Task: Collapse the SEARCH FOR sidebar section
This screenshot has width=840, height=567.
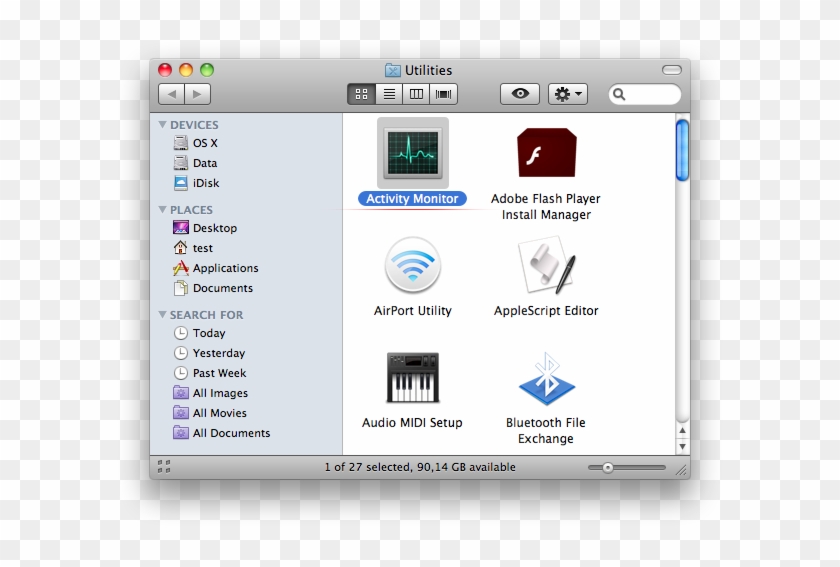Action: tap(162, 315)
